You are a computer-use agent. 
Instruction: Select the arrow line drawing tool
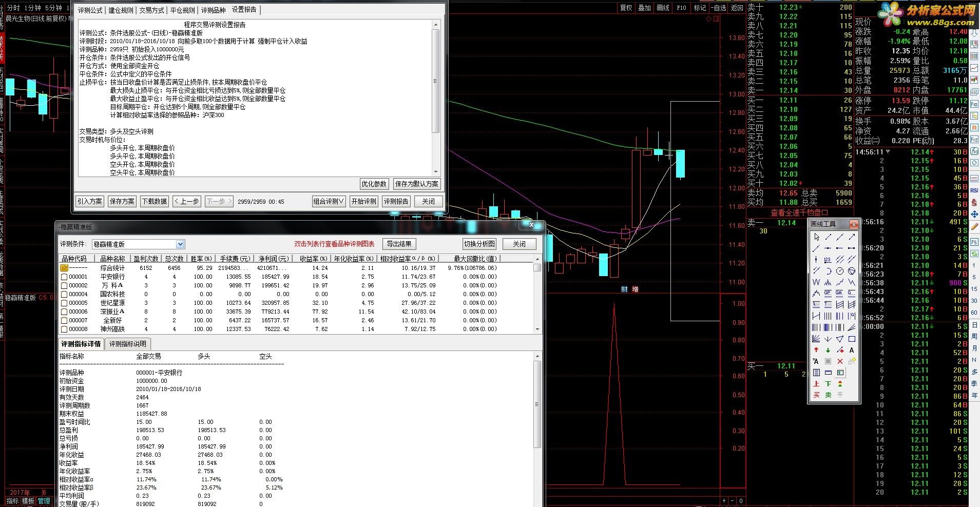851,237
